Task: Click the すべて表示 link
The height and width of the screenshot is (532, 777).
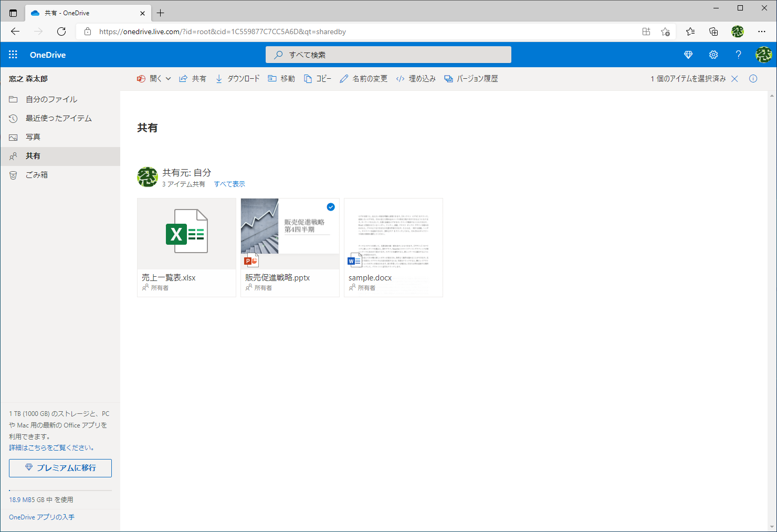Action: pyautogui.click(x=229, y=184)
